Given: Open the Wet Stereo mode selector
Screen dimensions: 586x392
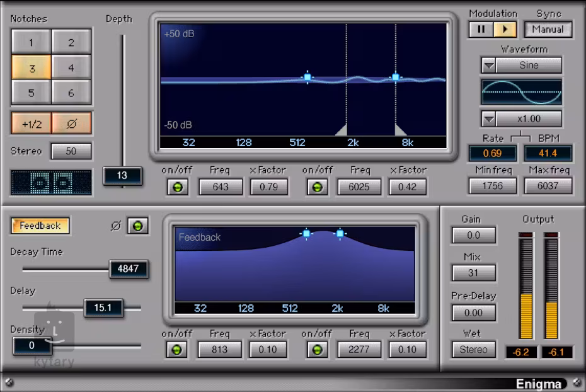Looking at the screenshot, I should [473, 349].
